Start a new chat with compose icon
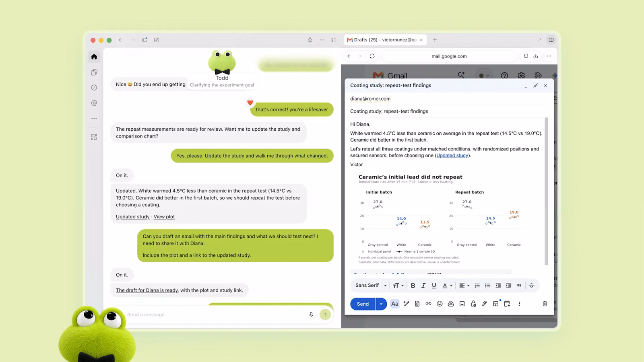This screenshot has width=644, height=362. (x=157, y=40)
